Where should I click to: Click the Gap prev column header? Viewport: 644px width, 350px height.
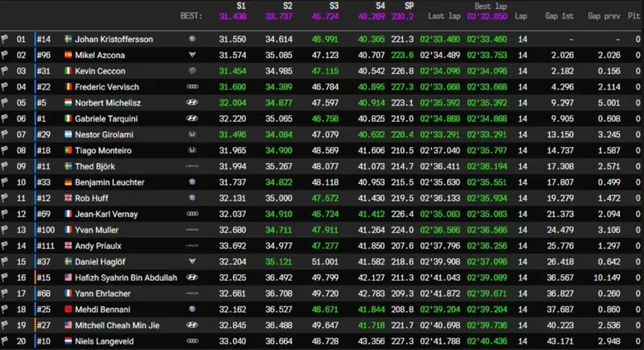604,16
